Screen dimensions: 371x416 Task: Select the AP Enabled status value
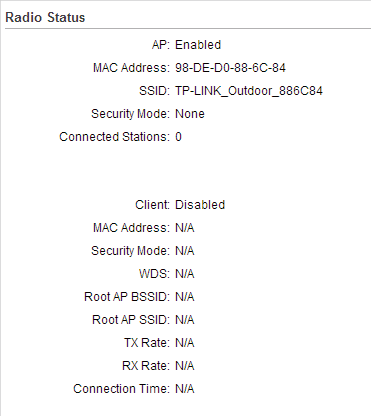(x=198, y=45)
